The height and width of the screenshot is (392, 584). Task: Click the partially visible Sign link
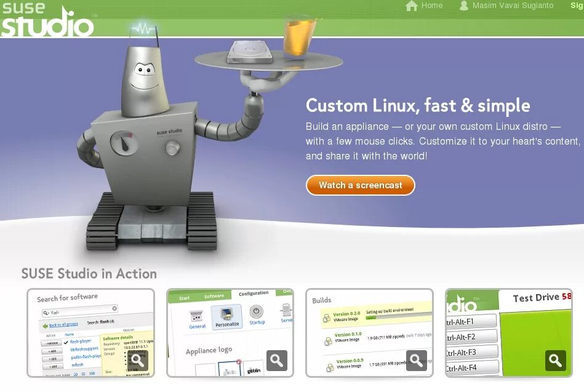tap(577, 6)
